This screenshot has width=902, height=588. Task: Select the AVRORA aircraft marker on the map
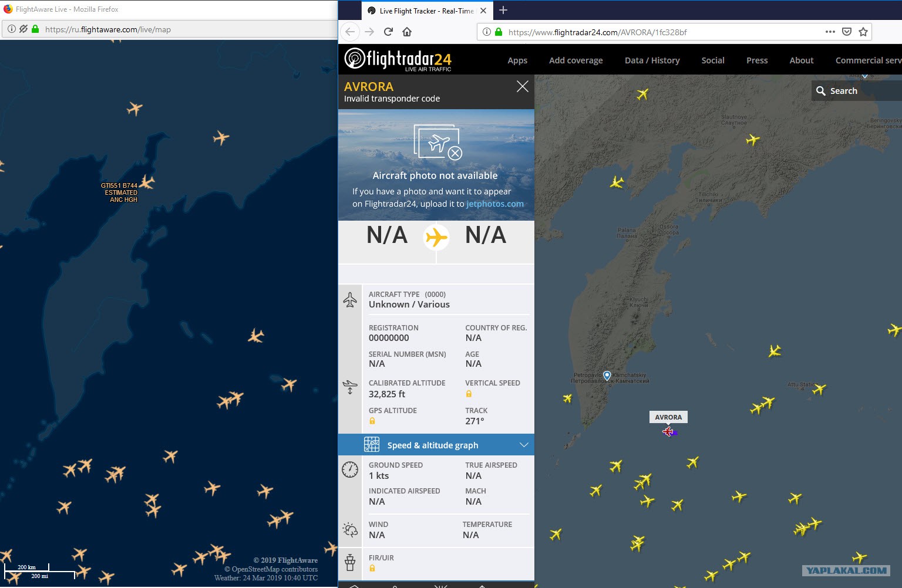(668, 432)
